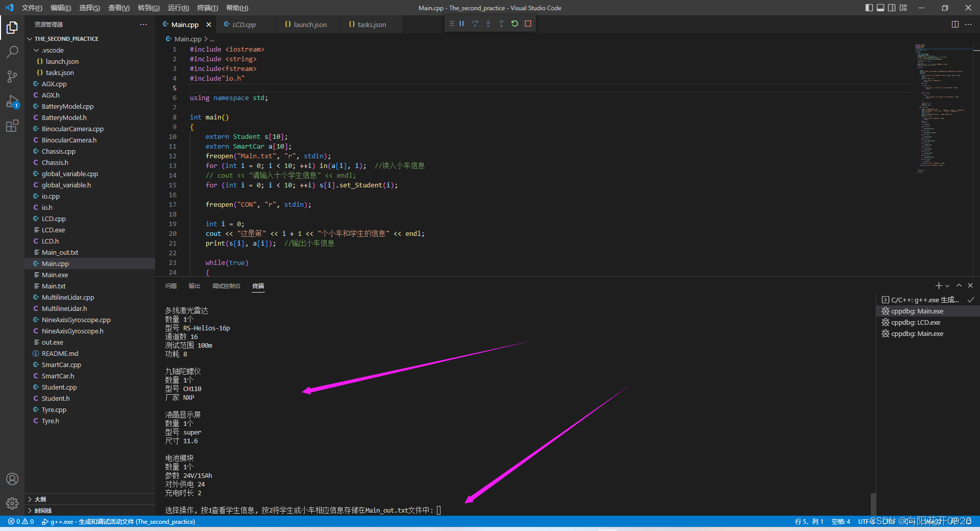Select cppdbg: LCD.exe in terminal list
Viewport: 980px width, 531px height.
915,322
